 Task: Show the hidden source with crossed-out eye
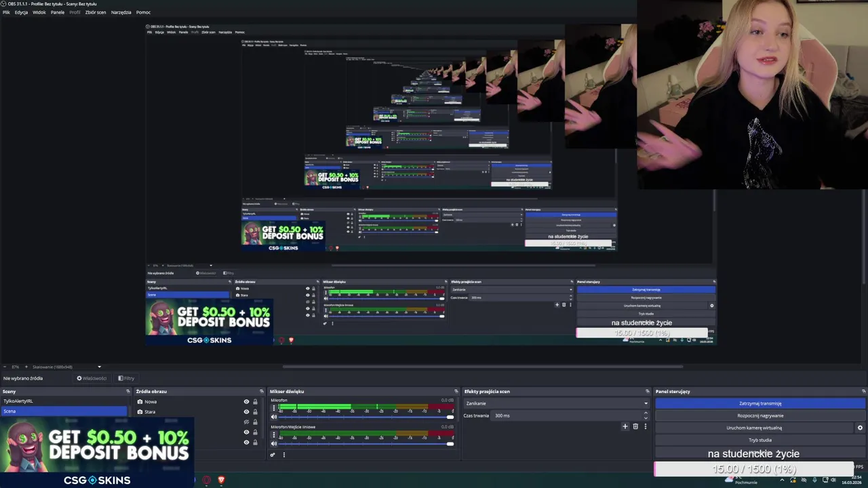(246, 422)
